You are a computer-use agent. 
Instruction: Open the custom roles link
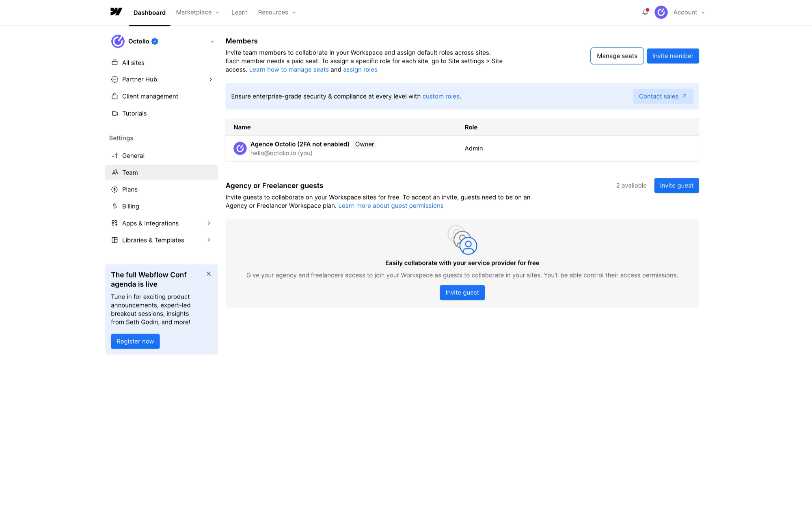pyautogui.click(x=441, y=96)
